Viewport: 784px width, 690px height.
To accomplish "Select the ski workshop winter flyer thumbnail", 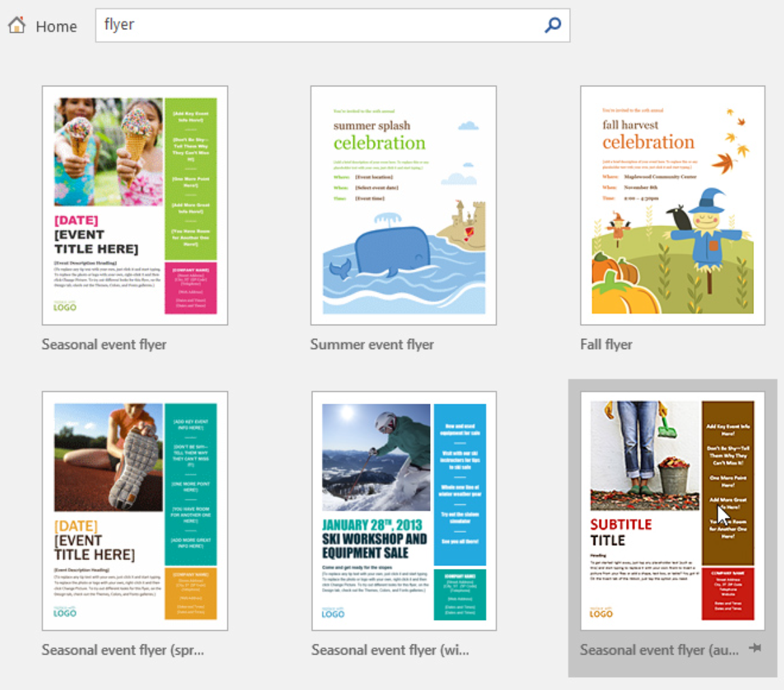I will [x=404, y=510].
